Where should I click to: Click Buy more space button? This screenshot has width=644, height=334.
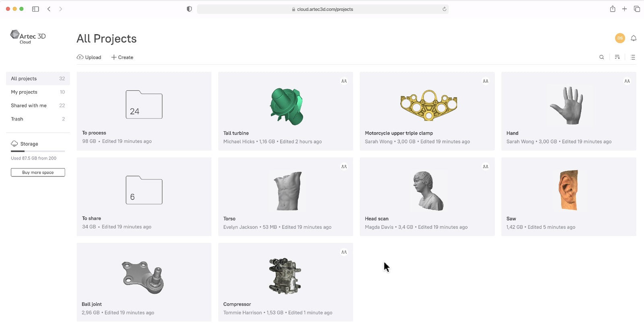tap(38, 172)
